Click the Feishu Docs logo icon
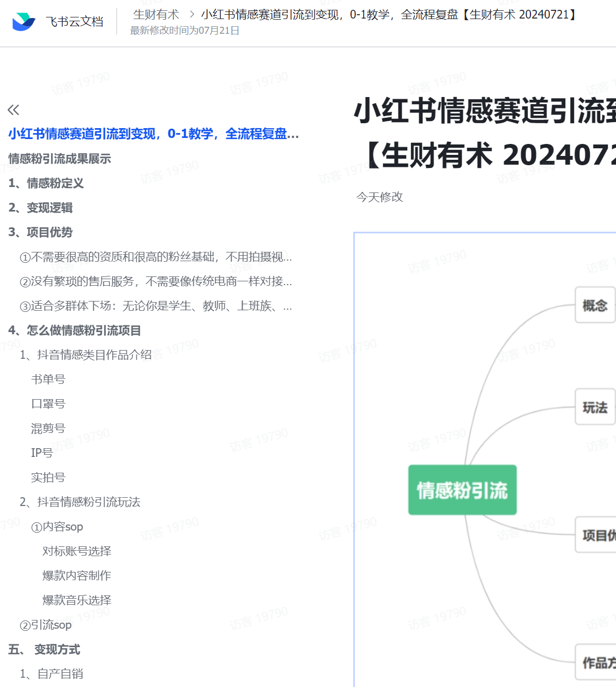 (x=23, y=22)
